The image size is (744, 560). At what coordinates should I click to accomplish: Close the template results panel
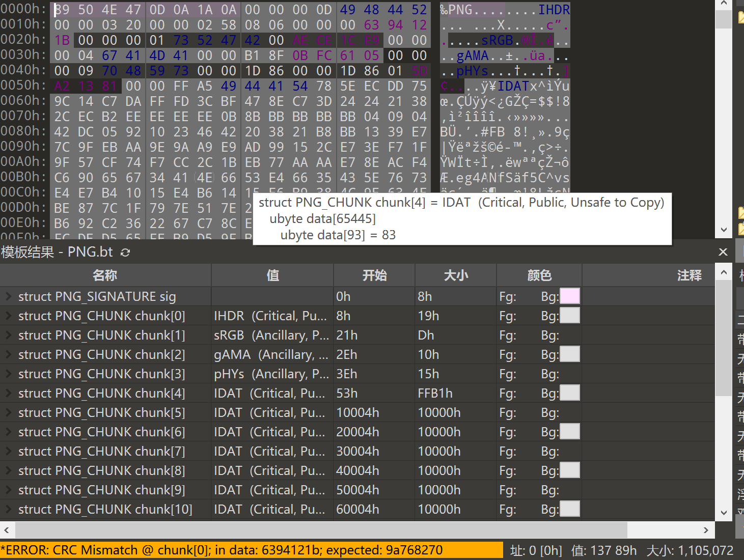pyautogui.click(x=723, y=252)
